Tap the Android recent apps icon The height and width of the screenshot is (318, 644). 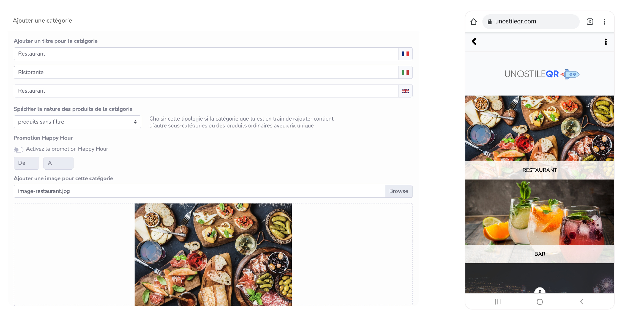(498, 302)
